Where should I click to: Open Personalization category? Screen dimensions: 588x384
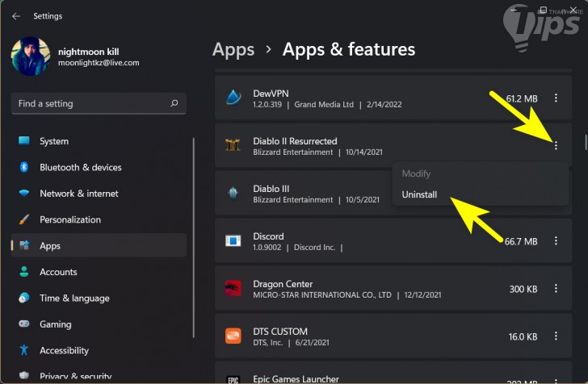[99, 219]
